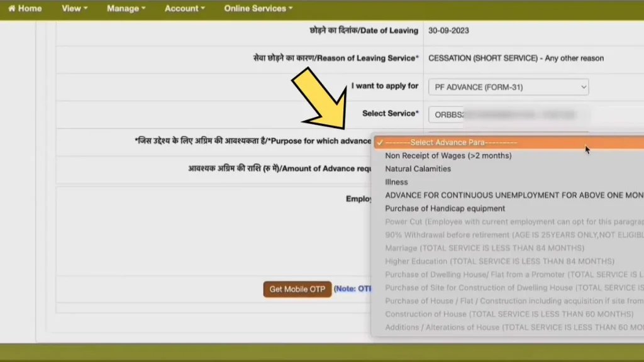
Task: Open the PF ADVANCE (FORM-31) dropdown
Action: tap(508, 87)
